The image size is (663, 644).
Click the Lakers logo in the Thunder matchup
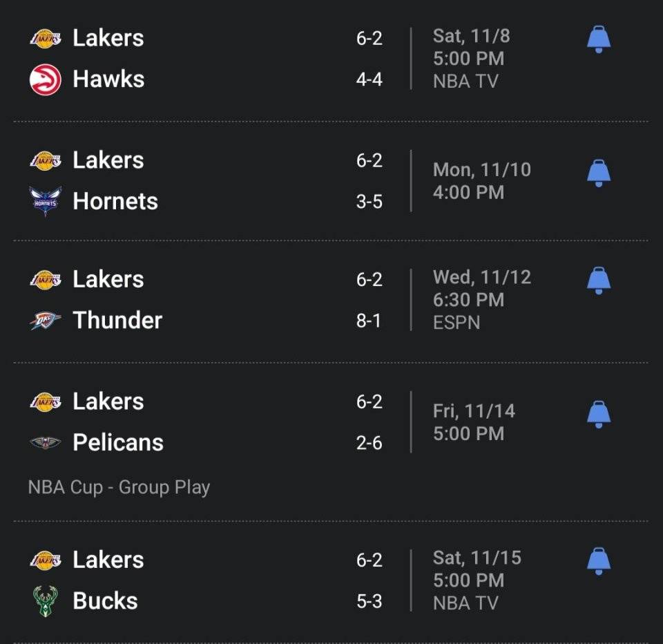click(x=46, y=279)
